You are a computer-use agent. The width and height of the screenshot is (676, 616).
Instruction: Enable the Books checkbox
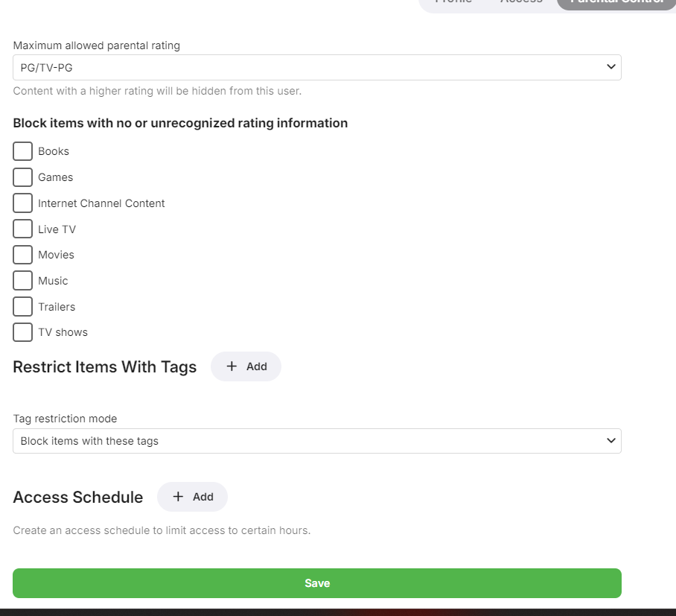[x=23, y=151]
